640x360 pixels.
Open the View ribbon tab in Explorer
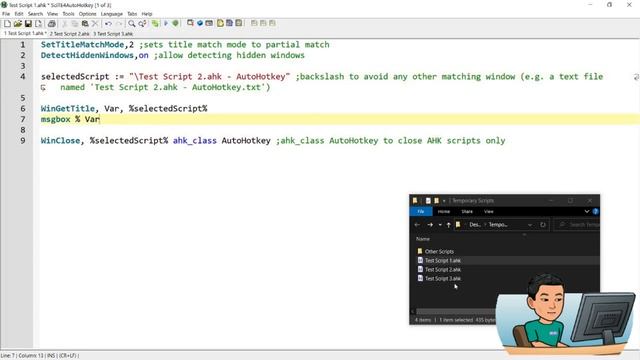[x=489, y=211]
